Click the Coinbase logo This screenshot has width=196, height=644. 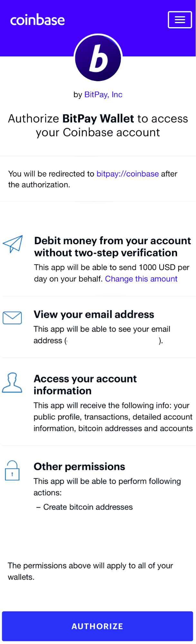(37, 20)
